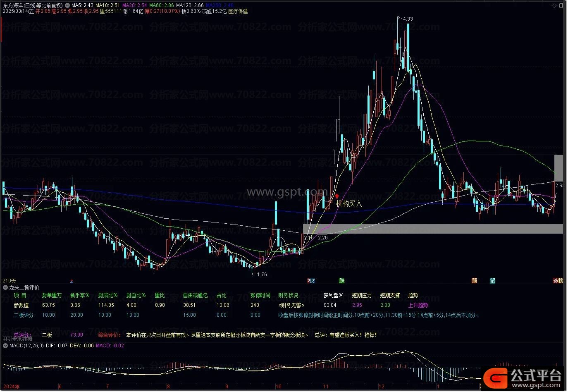Click the 2.68 price tag at right edge
The height and width of the screenshot is (392, 568).
pyautogui.click(x=559, y=185)
